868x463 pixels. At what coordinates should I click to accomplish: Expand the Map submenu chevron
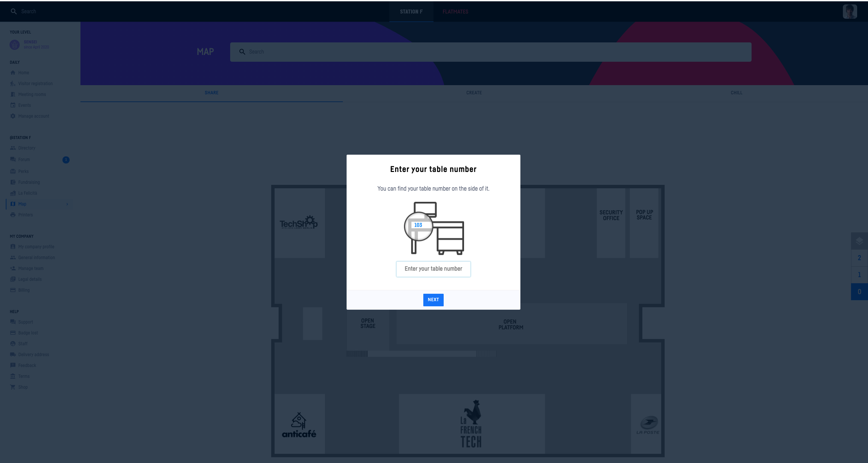pos(67,204)
